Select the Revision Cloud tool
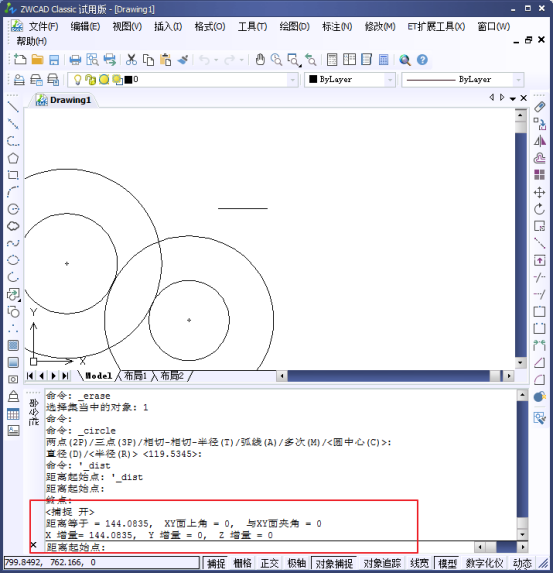This screenshot has height=573, width=554. (13, 226)
